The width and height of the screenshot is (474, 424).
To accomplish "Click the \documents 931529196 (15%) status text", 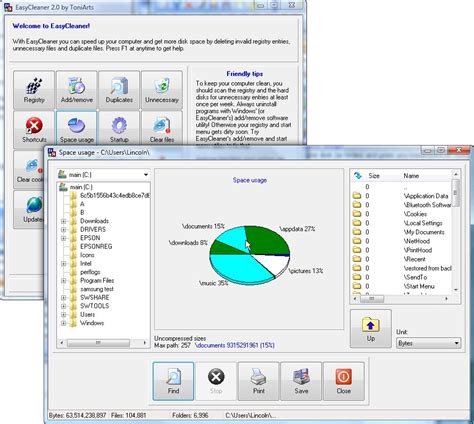I will (x=235, y=346).
